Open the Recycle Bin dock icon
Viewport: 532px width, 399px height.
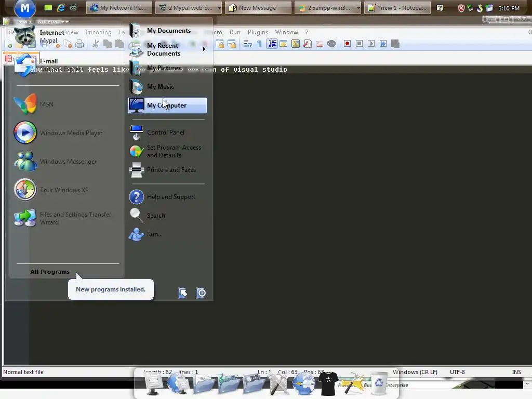[378, 383]
